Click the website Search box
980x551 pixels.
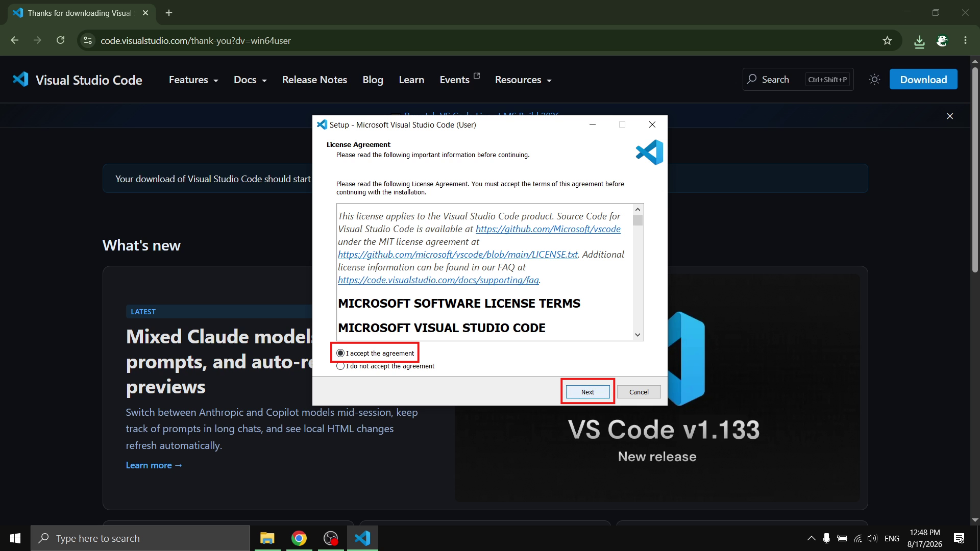tap(798, 79)
